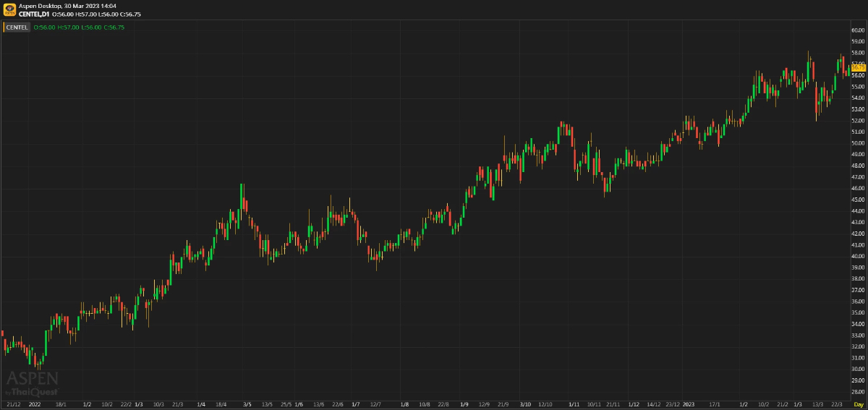This screenshot has height=410, width=868.
Task: Click the 1/11 date label on time axis
Action: pos(574,404)
